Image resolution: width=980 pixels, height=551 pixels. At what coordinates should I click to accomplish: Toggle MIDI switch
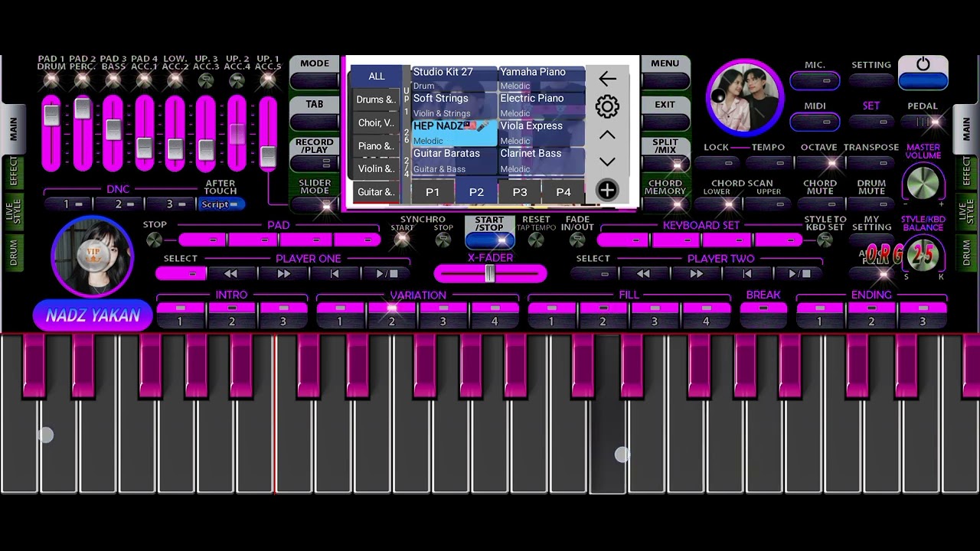[x=815, y=122]
